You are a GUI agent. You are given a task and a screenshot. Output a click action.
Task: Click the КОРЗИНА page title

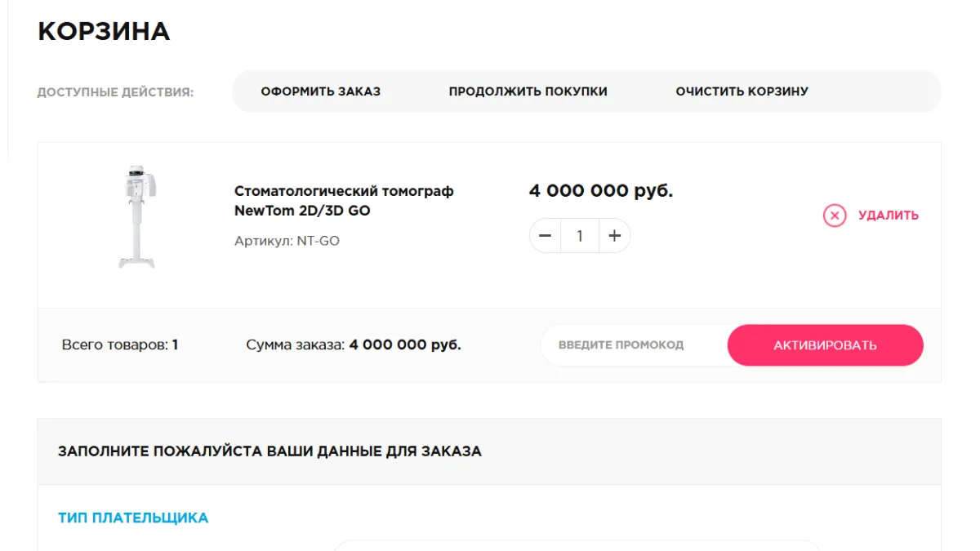(x=104, y=31)
